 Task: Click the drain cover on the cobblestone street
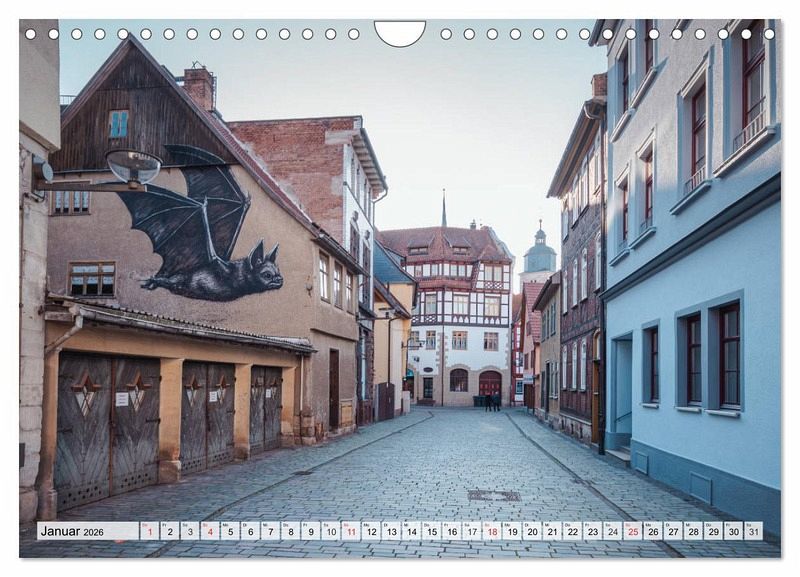click(493, 495)
